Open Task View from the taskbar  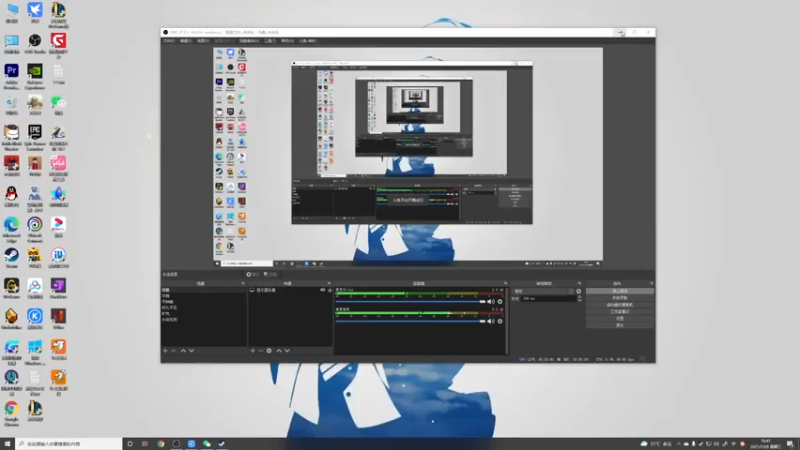pos(145,444)
